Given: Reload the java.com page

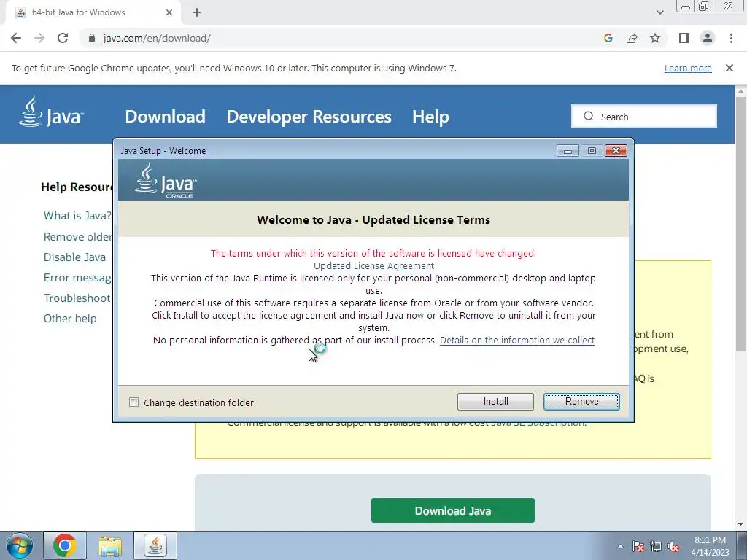Looking at the screenshot, I should pos(63,38).
